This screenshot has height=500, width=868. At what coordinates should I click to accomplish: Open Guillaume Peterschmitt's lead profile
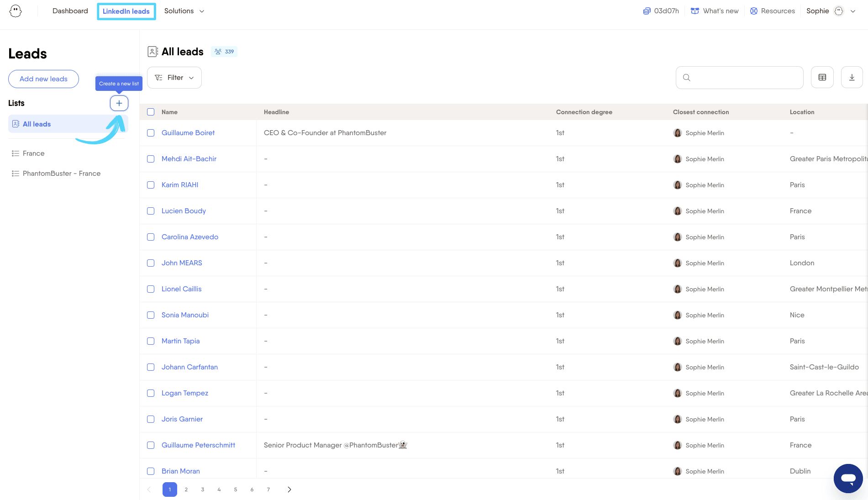pos(198,445)
